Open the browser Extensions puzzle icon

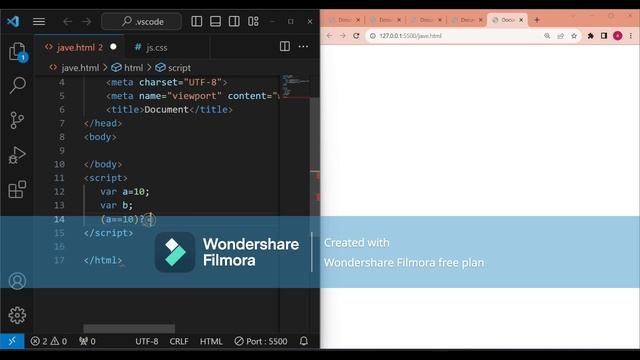coord(590,36)
